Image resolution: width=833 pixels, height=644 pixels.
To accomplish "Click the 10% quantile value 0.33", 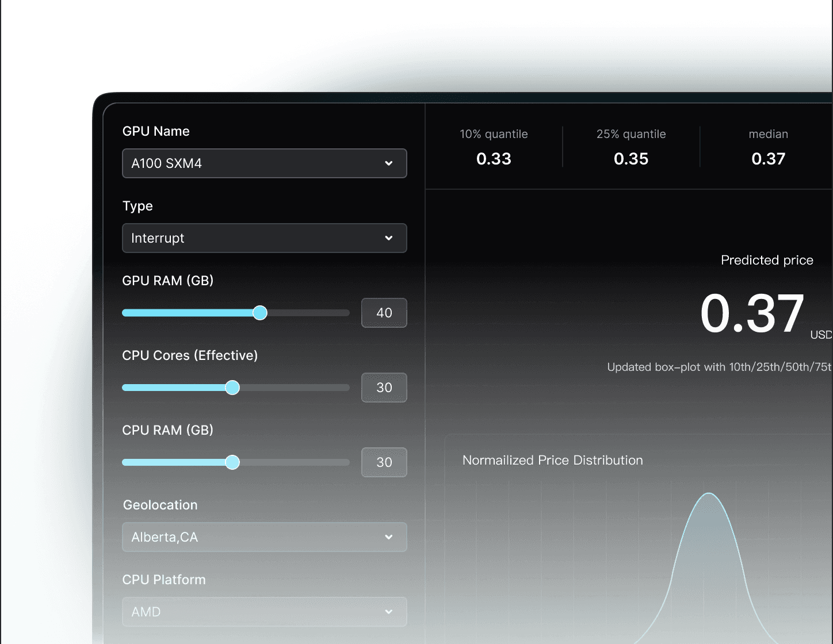I will (x=494, y=159).
